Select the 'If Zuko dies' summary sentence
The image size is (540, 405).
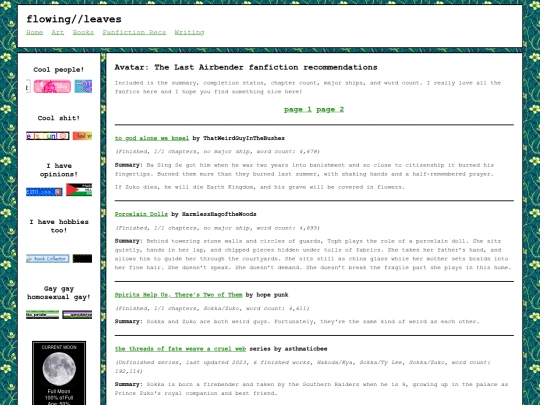tap(260, 187)
